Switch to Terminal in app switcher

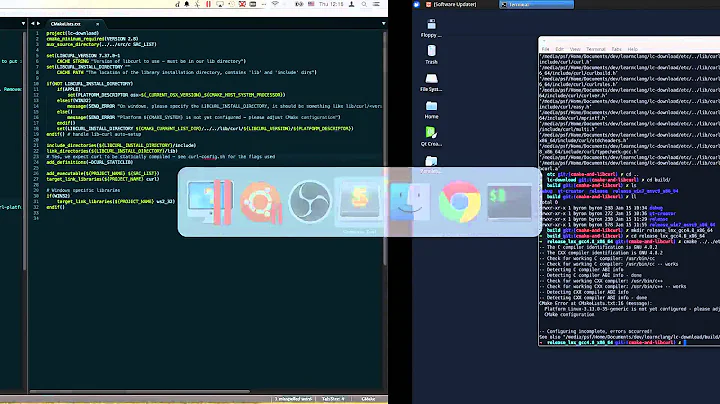pos(507,203)
